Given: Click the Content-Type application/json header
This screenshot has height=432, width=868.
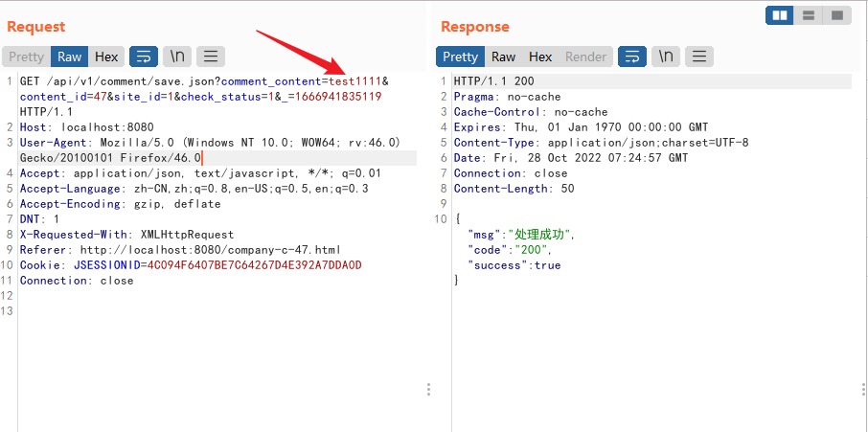Looking at the screenshot, I should [x=601, y=143].
